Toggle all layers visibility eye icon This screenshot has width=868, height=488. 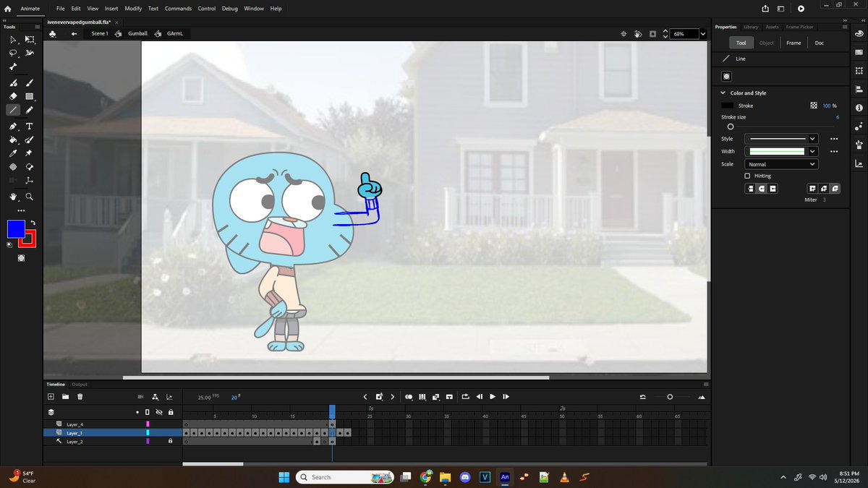(158, 412)
